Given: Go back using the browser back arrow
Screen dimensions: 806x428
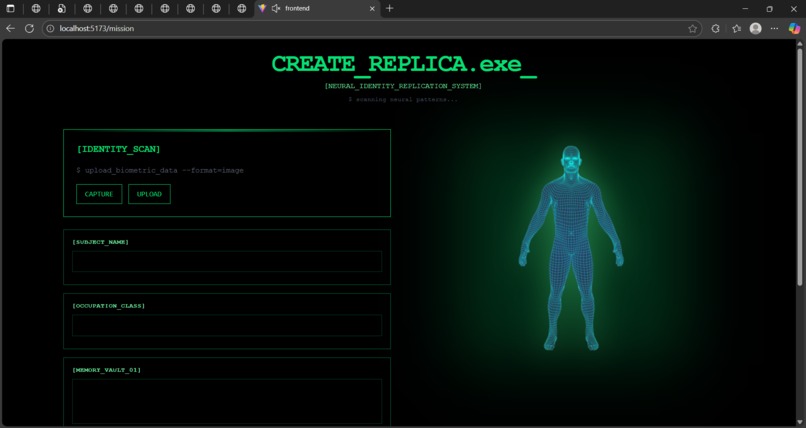Looking at the screenshot, I should [10, 29].
